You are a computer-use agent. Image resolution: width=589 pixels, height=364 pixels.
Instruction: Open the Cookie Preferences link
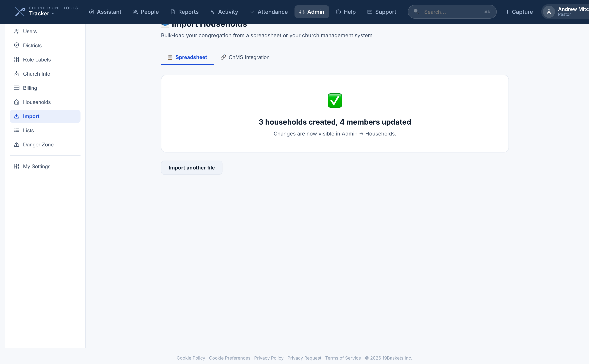click(x=230, y=358)
